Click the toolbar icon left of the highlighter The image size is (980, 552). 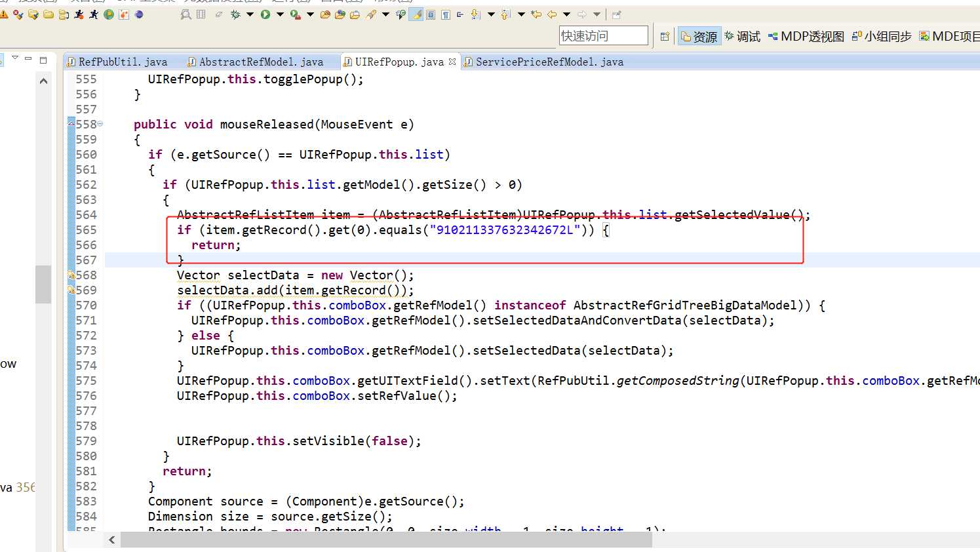point(401,14)
